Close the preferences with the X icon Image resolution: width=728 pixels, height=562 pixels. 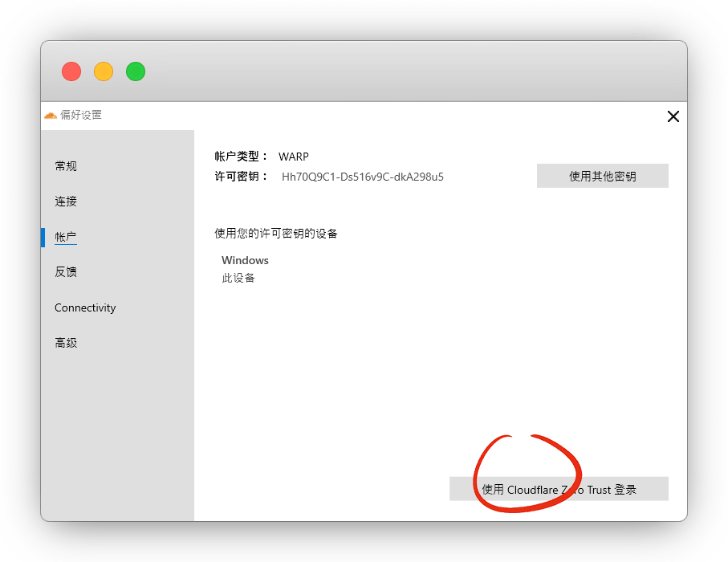(x=673, y=116)
